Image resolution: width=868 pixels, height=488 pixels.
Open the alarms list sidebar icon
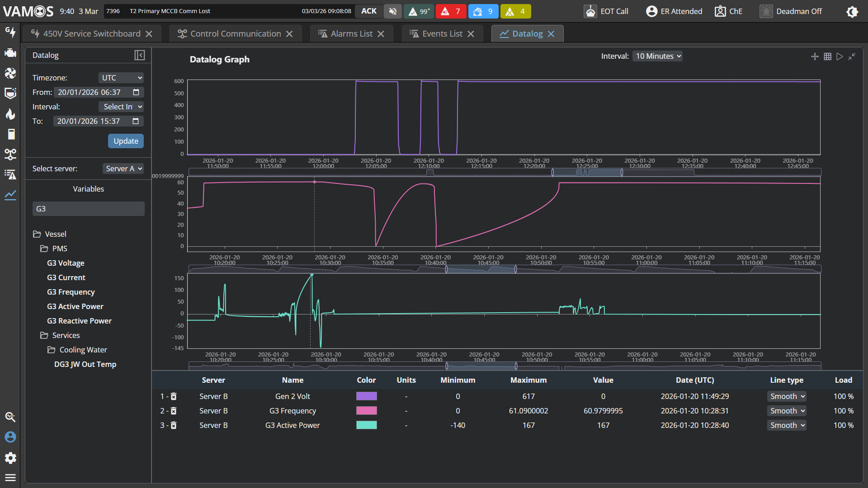[x=10, y=175]
